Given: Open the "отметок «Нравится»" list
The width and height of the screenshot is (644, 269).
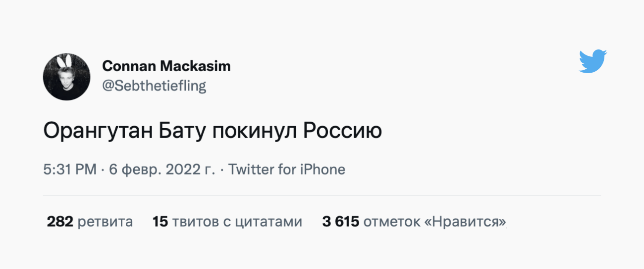Looking at the screenshot, I should [434, 222].
